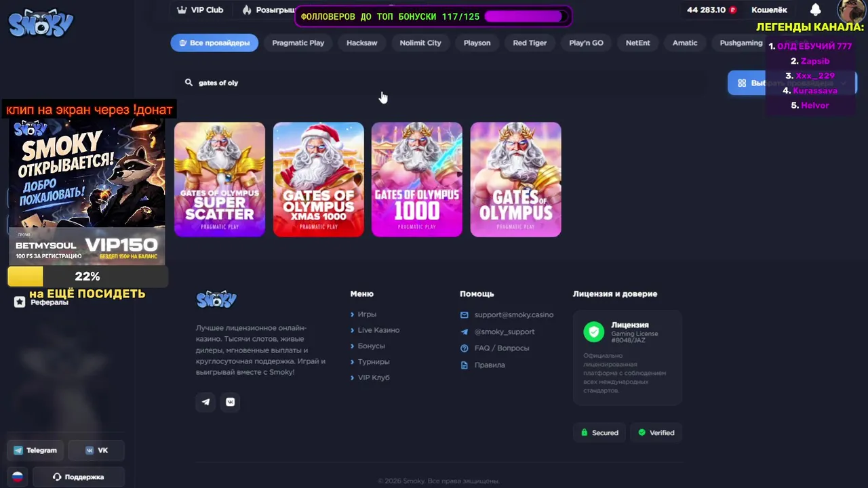
Task: Click the Smoky VIP150 promo banner
Action: 87,192
